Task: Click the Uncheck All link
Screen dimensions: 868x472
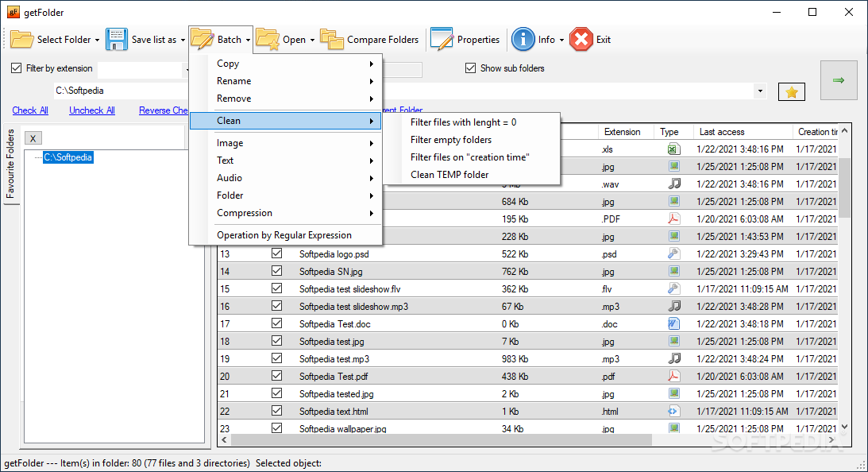Action: tap(92, 110)
